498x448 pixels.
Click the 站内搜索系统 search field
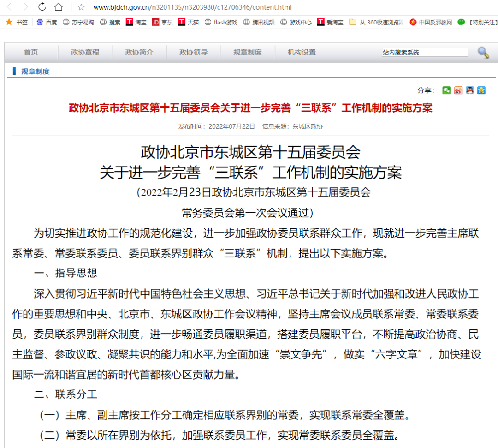click(x=425, y=52)
